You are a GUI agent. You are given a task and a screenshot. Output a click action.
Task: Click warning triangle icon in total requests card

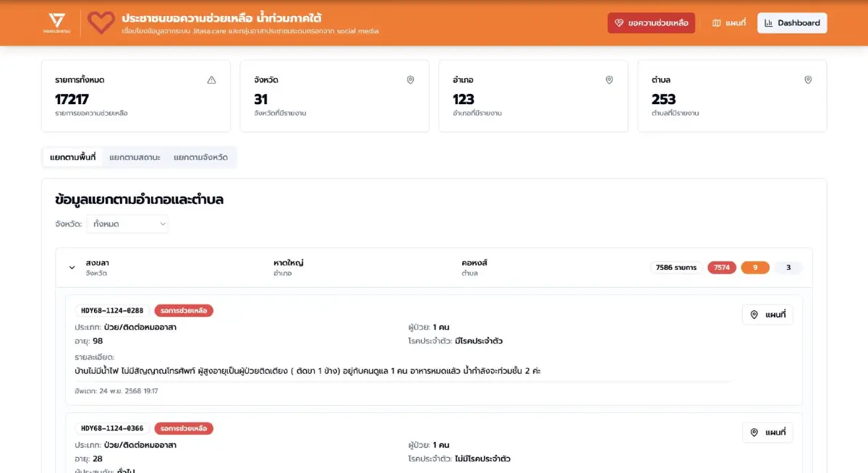pos(211,80)
